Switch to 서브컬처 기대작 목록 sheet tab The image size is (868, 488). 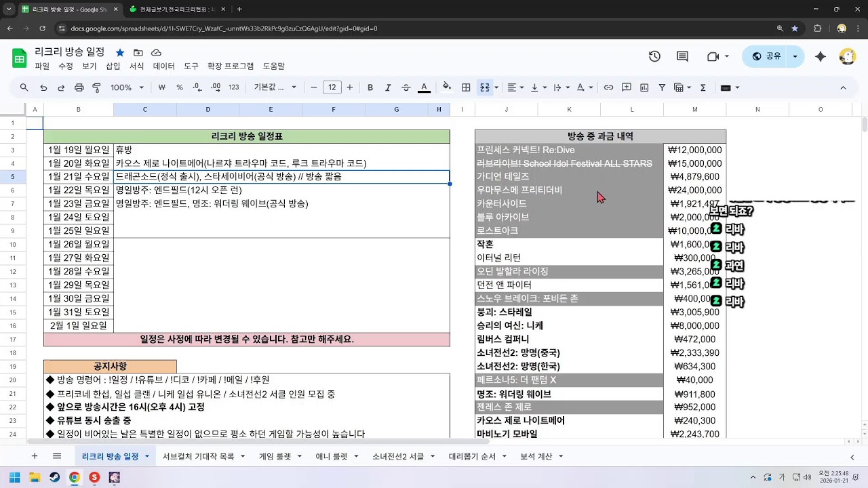(x=198, y=457)
